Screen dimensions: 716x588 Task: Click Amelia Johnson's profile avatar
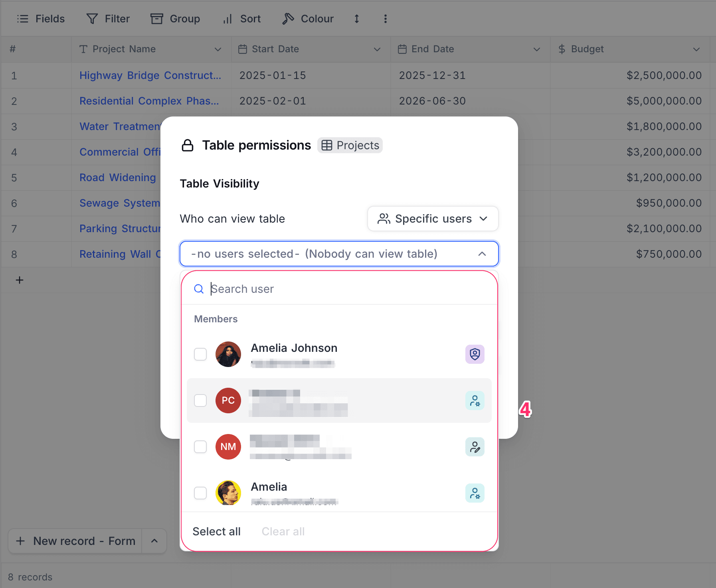point(228,354)
